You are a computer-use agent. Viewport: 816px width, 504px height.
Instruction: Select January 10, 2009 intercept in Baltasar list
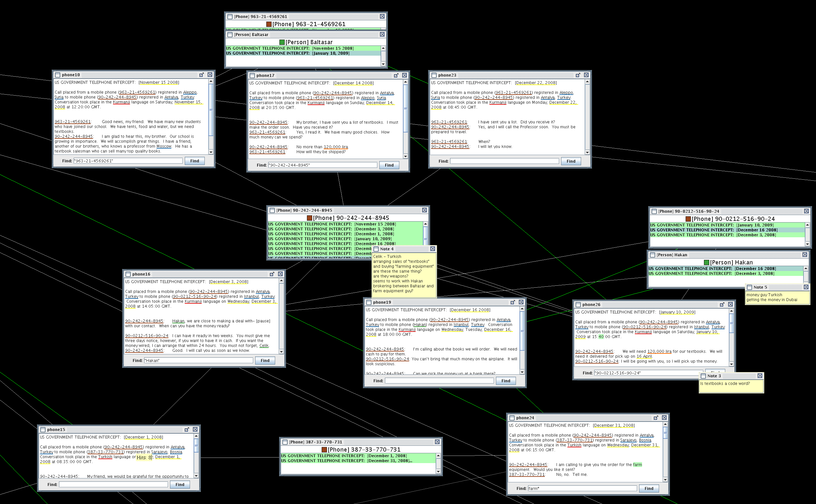click(303, 54)
